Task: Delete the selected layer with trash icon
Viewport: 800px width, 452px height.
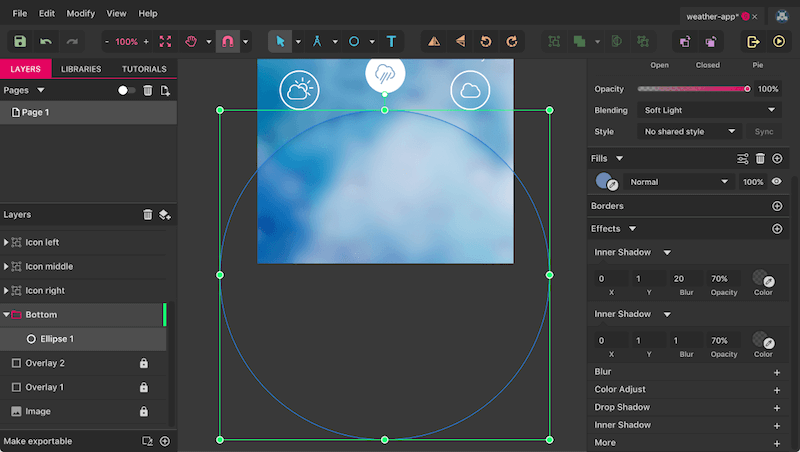Action: click(148, 215)
